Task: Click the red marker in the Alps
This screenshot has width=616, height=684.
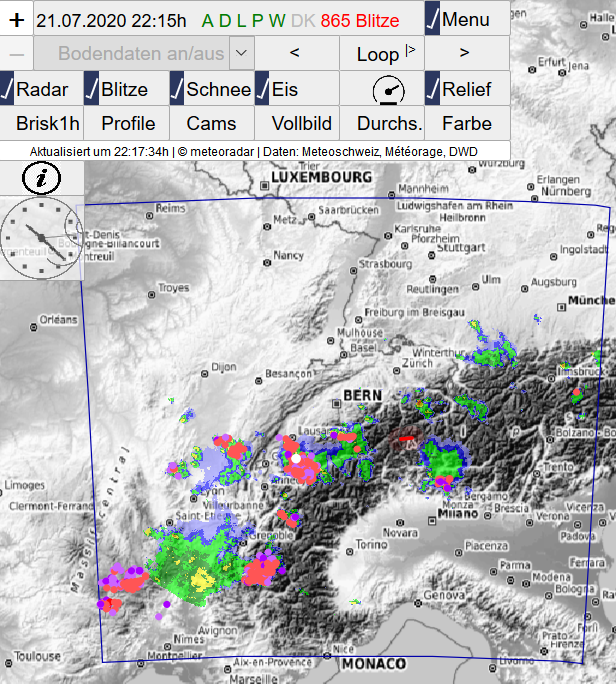Action: click(x=407, y=438)
